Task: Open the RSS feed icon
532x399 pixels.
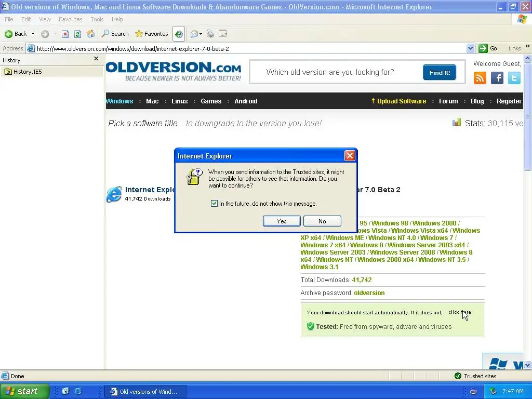Action: (480, 78)
